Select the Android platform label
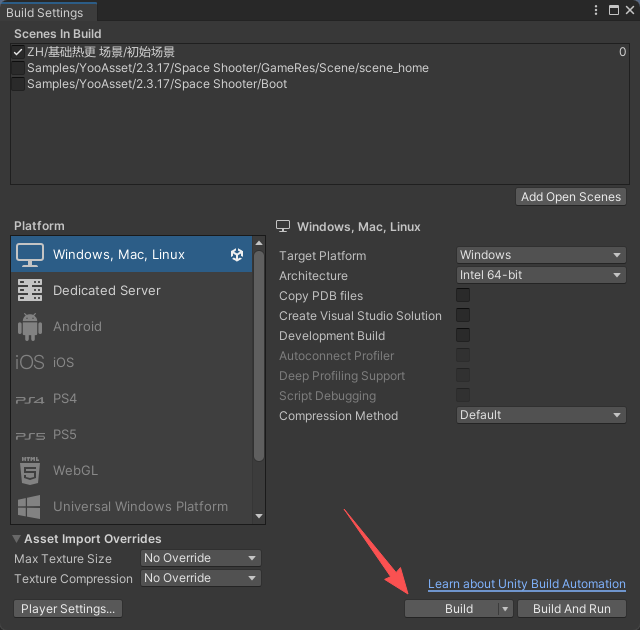This screenshot has width=640, height=630. (78, 326)
